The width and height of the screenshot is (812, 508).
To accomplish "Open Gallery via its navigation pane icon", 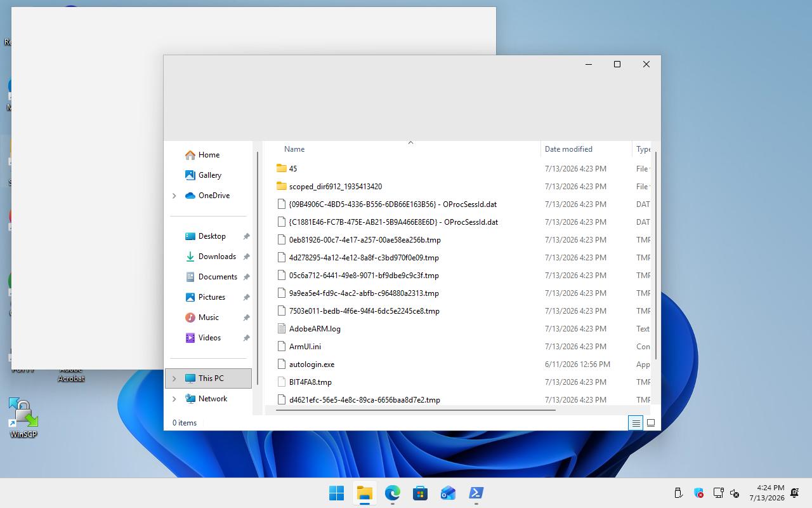I will (190, 175).
